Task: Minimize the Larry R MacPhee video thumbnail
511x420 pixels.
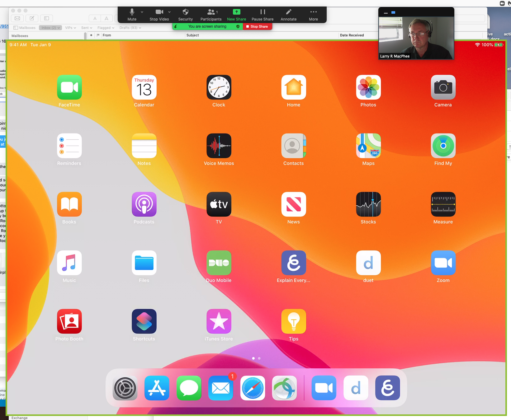Action: coord(386,13)
